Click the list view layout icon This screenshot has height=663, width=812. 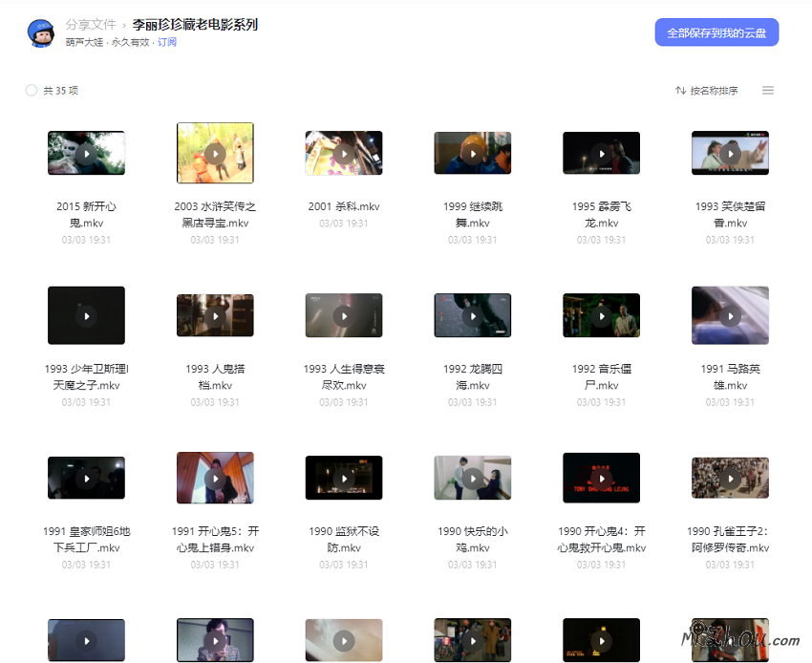[768, 90]
